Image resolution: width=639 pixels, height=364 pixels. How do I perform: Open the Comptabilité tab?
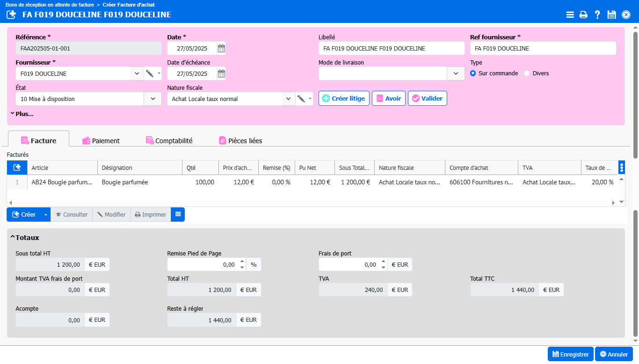pyautogui.click(x=169, y=140)
